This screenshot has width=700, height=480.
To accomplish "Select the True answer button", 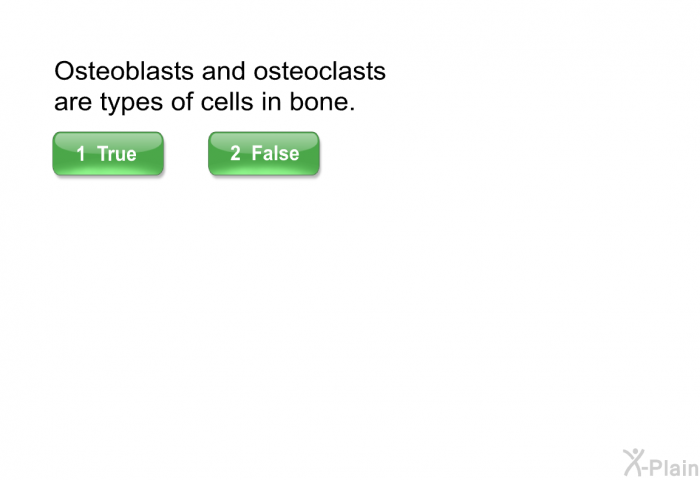I will 107,154.
